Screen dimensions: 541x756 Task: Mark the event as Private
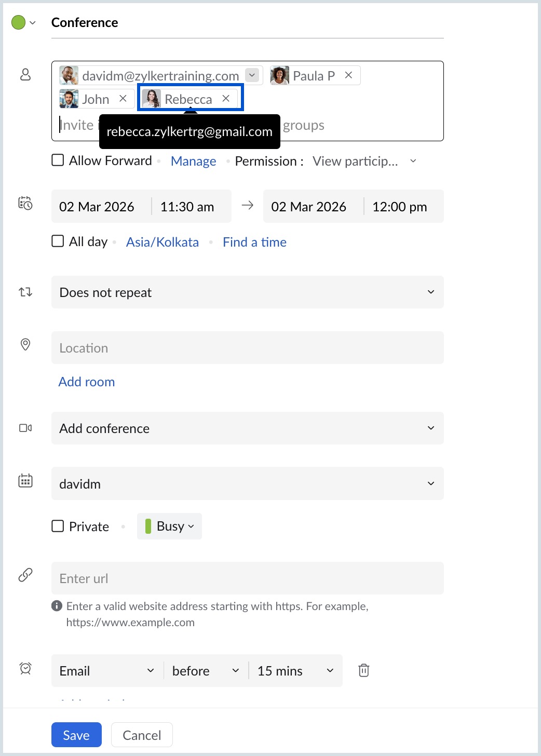[x=57, y=526]
